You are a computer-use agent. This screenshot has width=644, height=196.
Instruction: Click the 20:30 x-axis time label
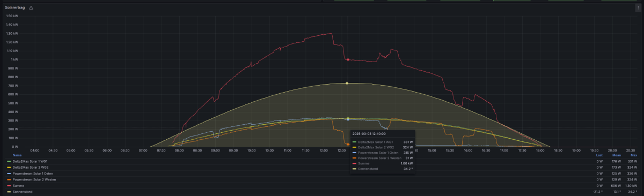pos(631,150)
